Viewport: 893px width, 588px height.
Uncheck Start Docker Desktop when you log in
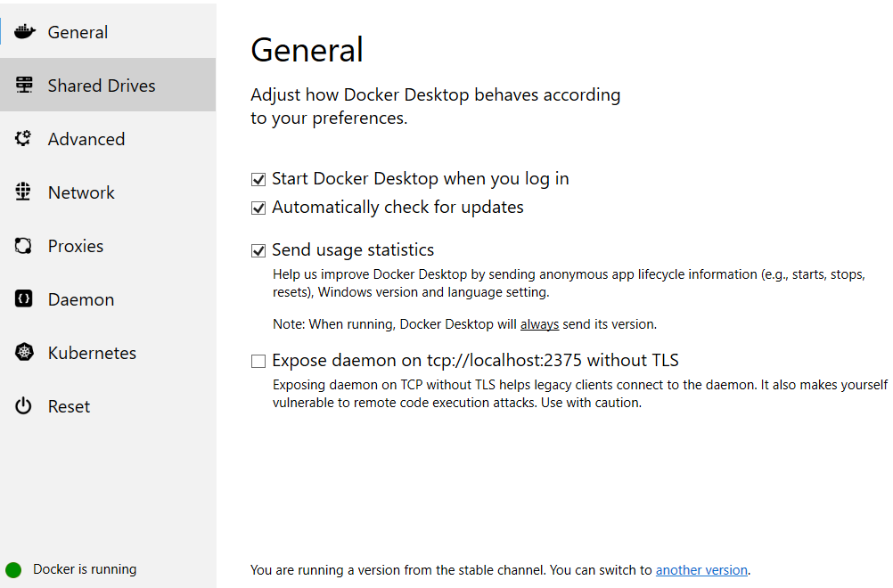click(x=258, y=179)
